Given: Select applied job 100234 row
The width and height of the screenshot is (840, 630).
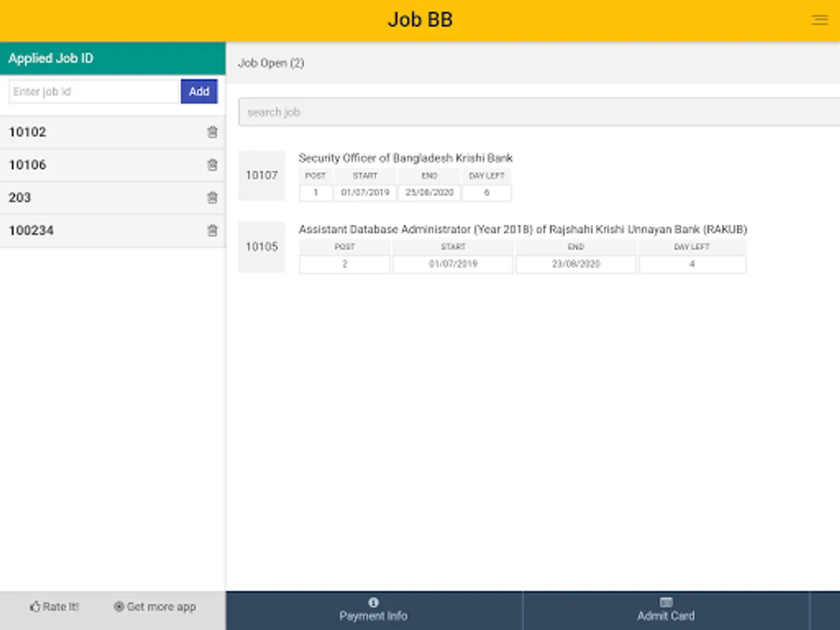Looking at the screenshot, I should [113, 231].
